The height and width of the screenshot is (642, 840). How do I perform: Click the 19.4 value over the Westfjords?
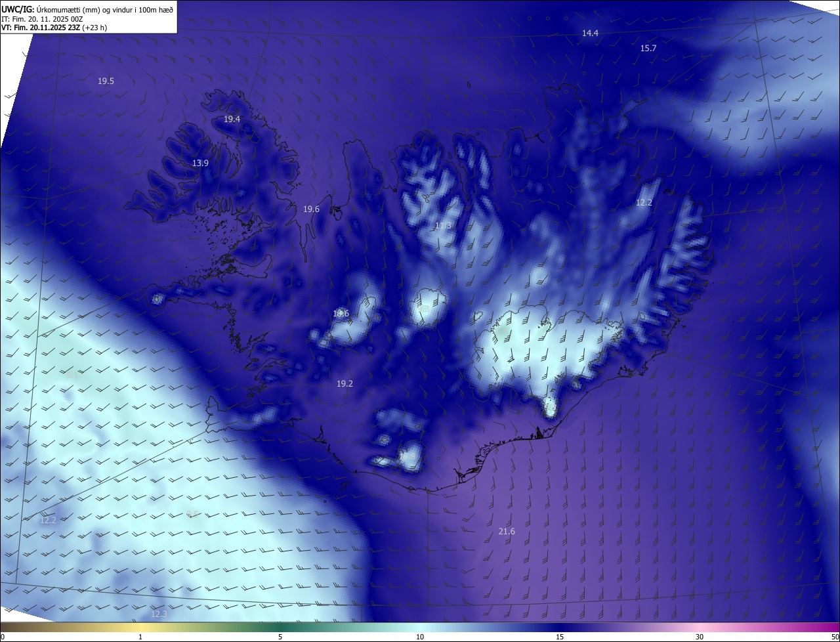pyautogui.click(x=232, y=119)
